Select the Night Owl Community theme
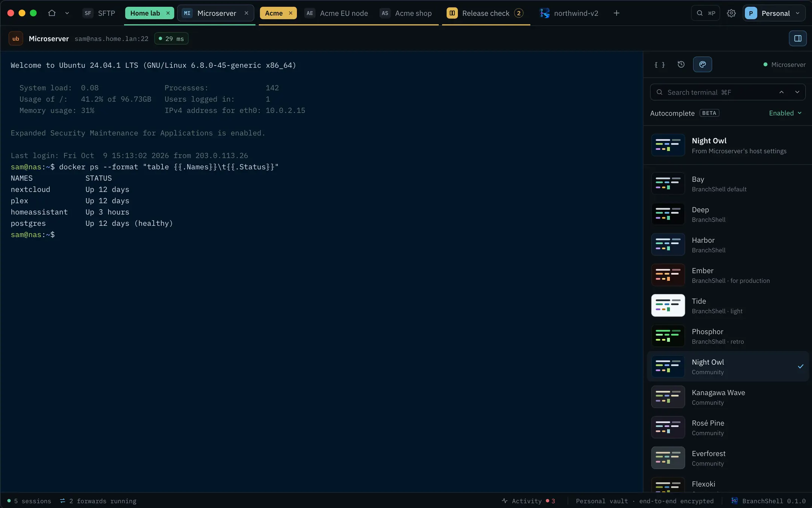The image size is (812, 508). point(727,367)
